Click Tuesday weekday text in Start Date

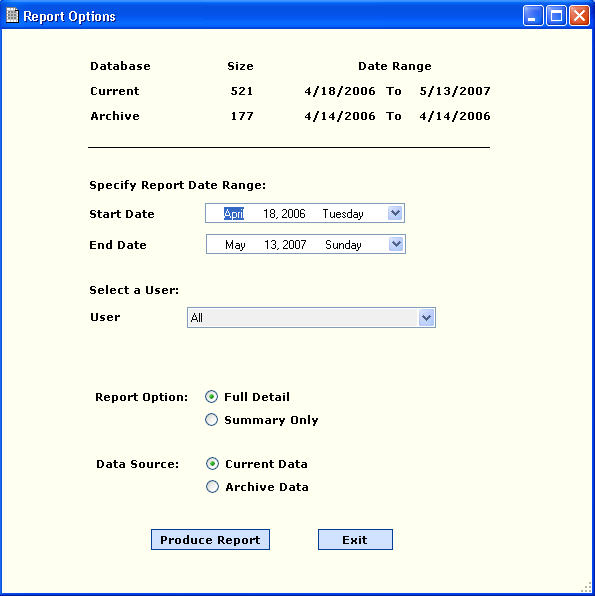pyautogui.click(x=343, y=214)
